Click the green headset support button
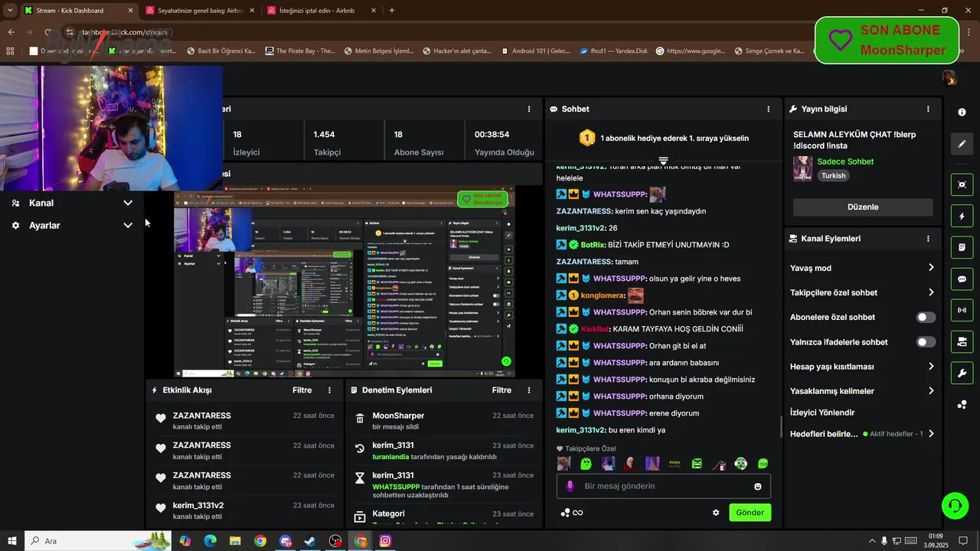 point(955,505)
